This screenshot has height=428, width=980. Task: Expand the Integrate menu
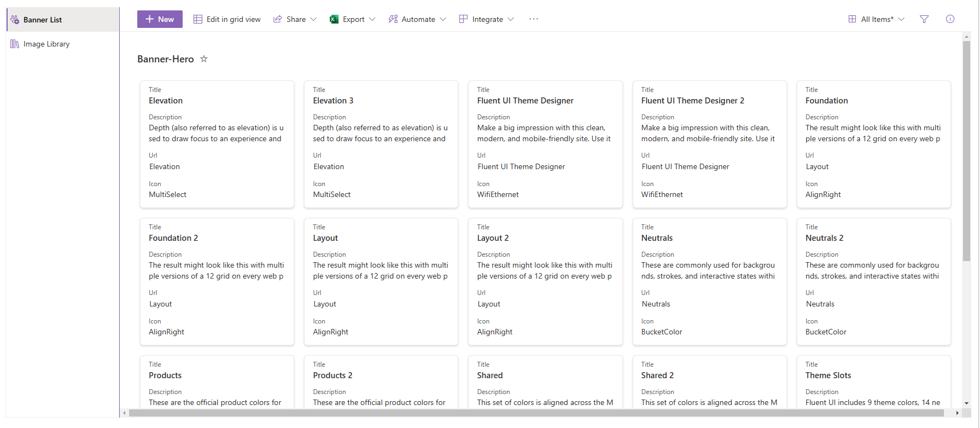(x=486, y=19)
